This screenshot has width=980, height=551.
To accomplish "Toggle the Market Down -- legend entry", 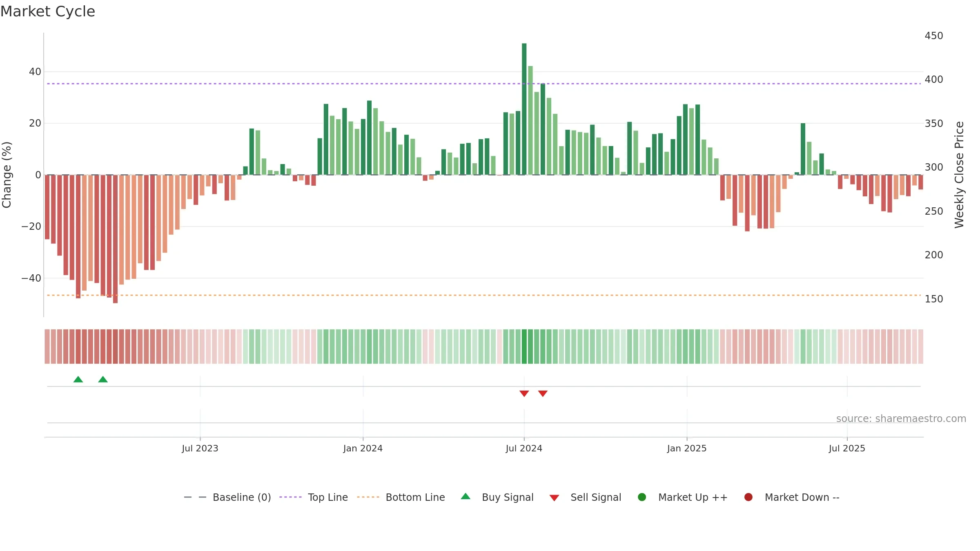I will pyautogui.click(x=792, y=497).
